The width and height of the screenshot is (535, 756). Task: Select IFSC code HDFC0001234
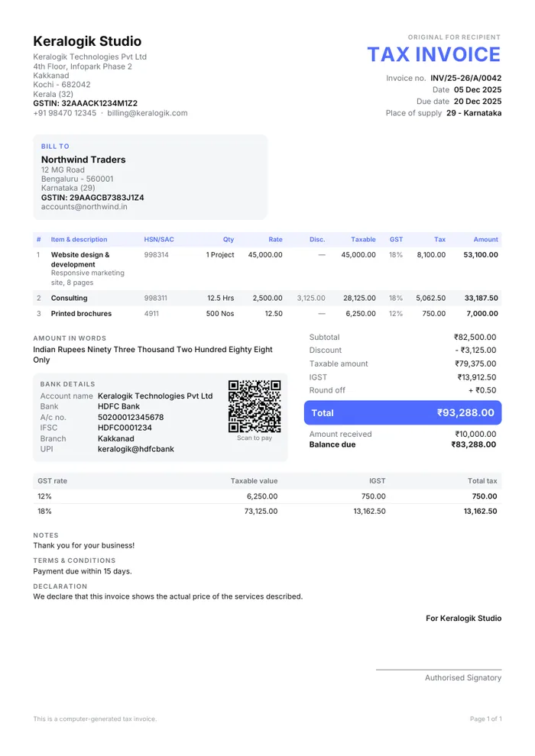pyautogui.click(x=125, y=428)
